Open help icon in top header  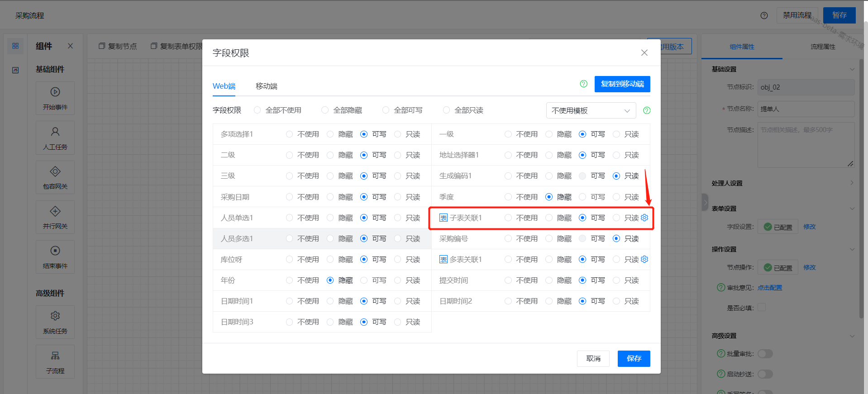tap(764, 15)
